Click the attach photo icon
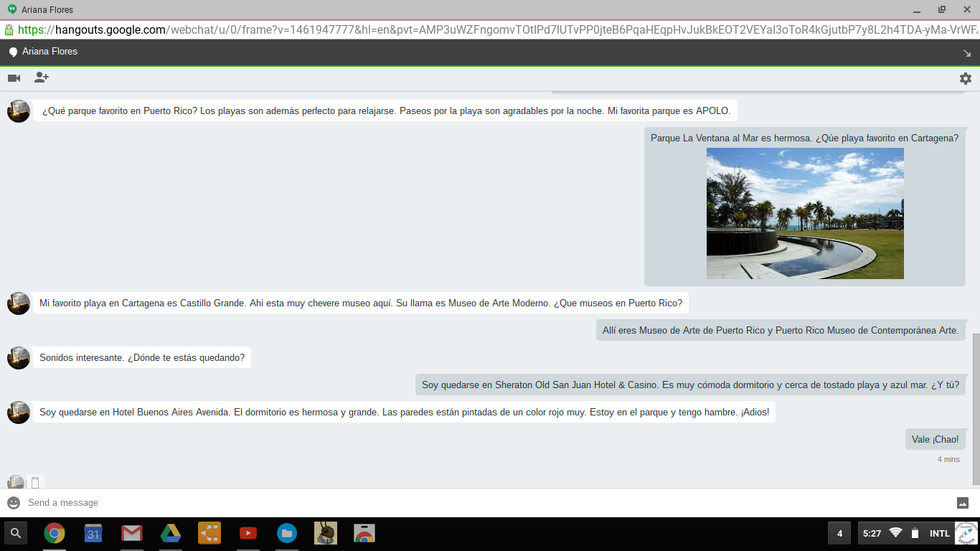The height and width of the screenshot is (551, 980). (x=963, y=503)
